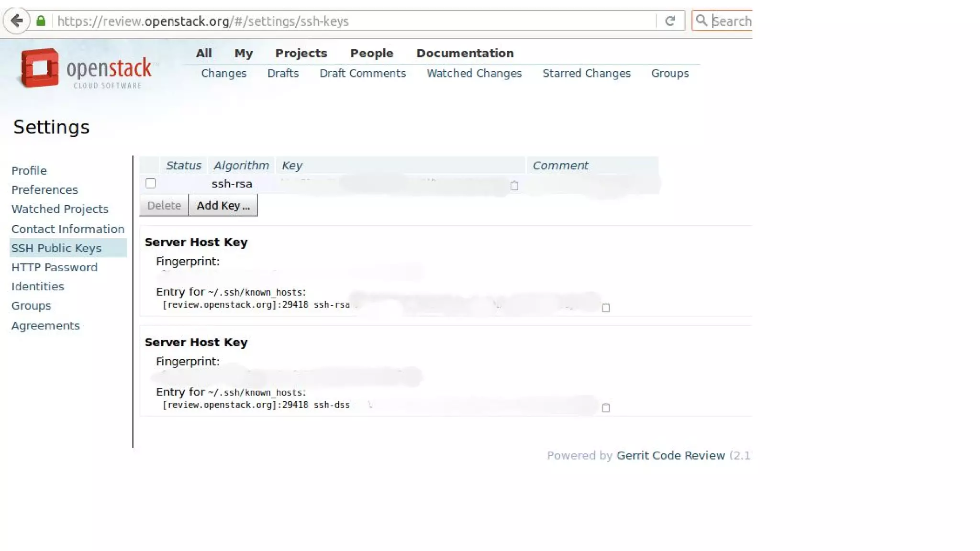The height and width of the screenshot is (551, 980).
Task: Click the green padlock security icon
Action: 41,21
